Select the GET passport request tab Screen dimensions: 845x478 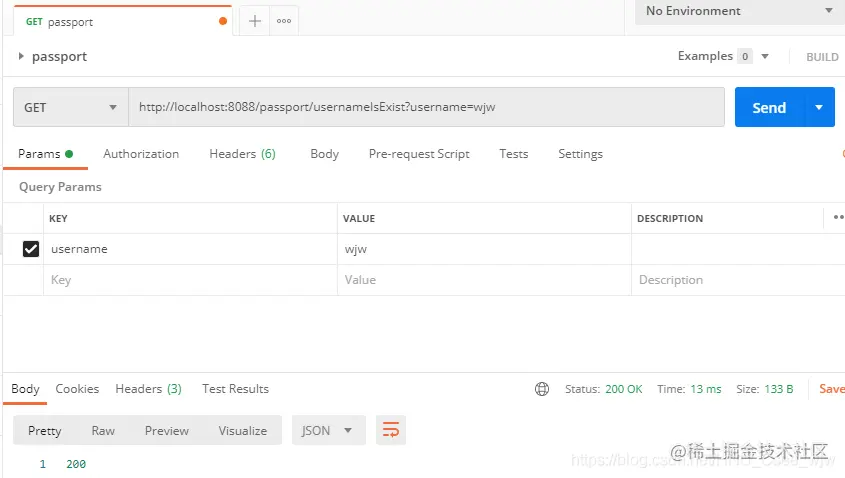(x=123, y=22)
